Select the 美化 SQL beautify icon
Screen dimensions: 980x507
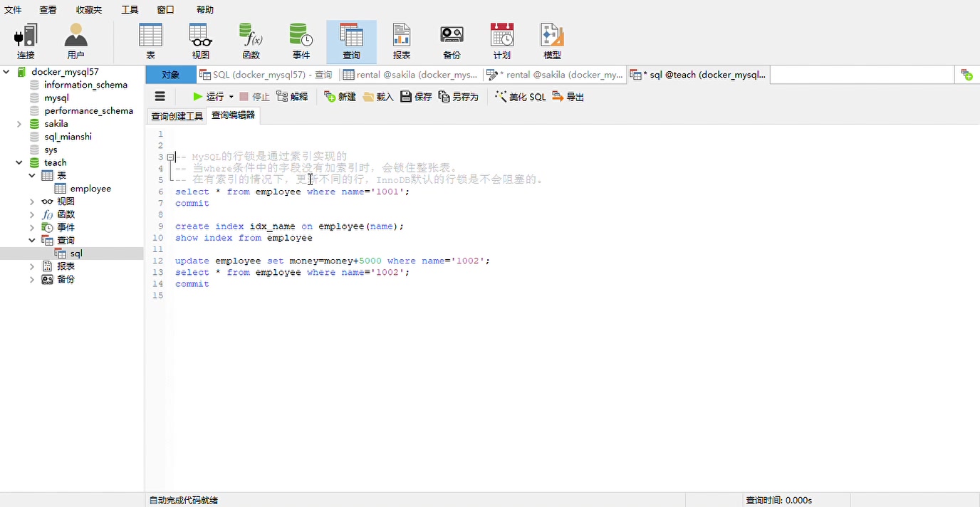(521, 96)
